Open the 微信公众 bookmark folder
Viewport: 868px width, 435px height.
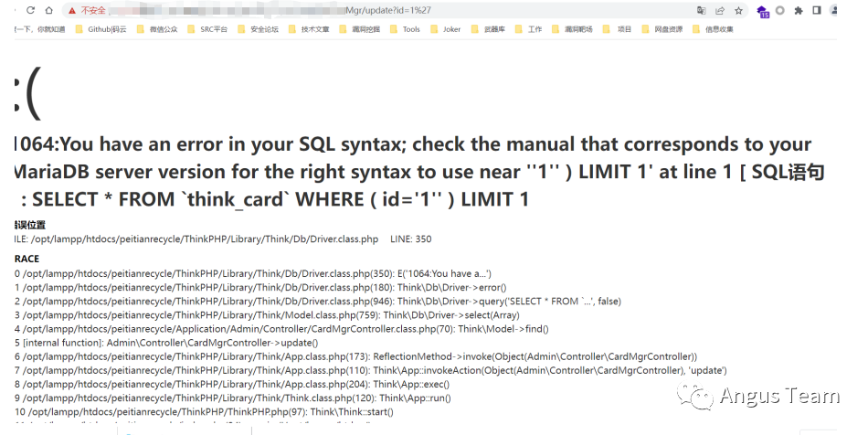[x=157, y=29]
